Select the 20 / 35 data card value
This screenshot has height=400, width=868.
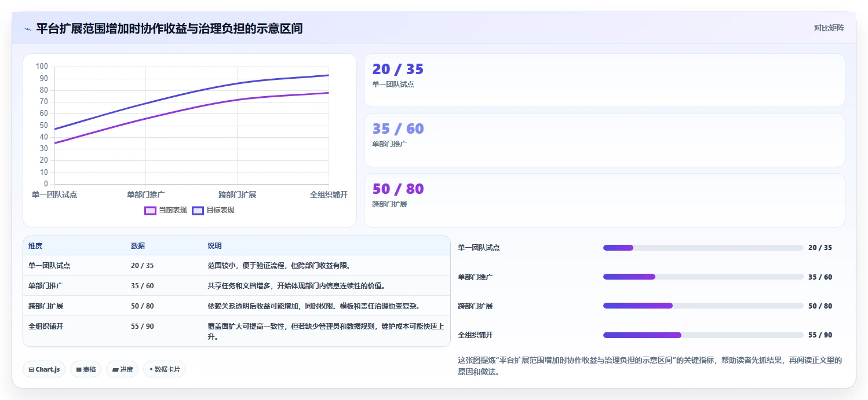(x=398, y=69)
